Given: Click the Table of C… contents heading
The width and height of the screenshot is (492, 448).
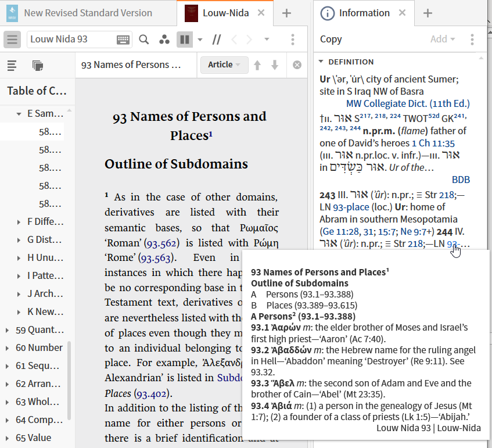Looking at the screenshot, I should 37,91.
